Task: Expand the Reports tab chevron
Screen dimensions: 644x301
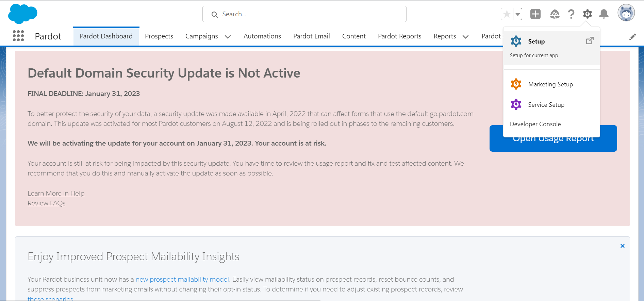Action: (x=466, y=37)
